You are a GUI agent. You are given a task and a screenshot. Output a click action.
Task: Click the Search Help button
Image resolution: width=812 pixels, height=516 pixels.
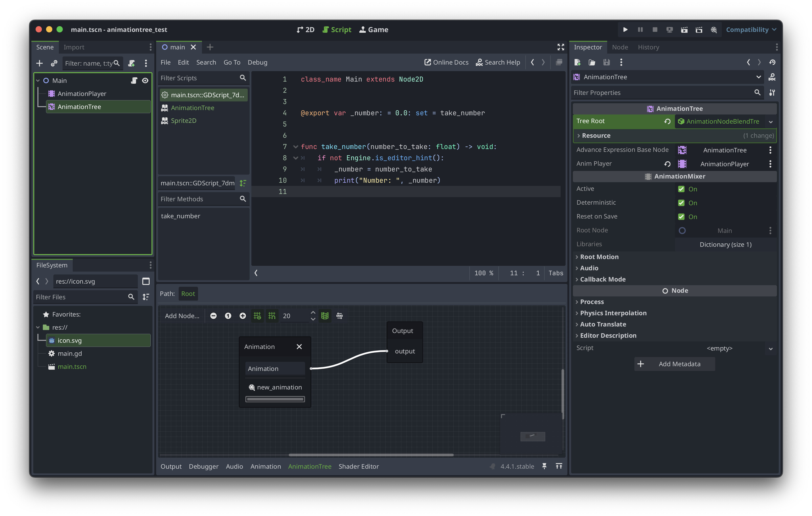[498, 62]
